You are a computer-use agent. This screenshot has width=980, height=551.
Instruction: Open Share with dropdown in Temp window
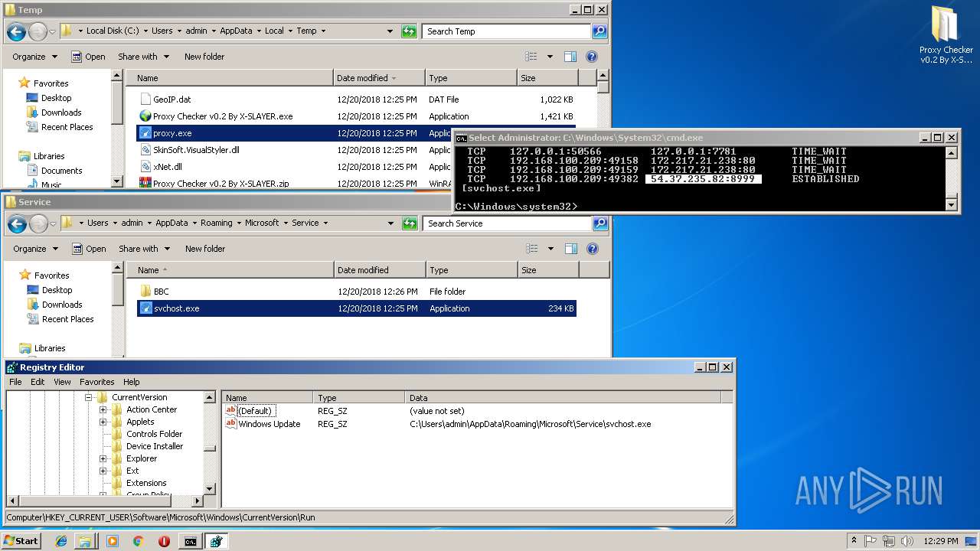(143, 57)
